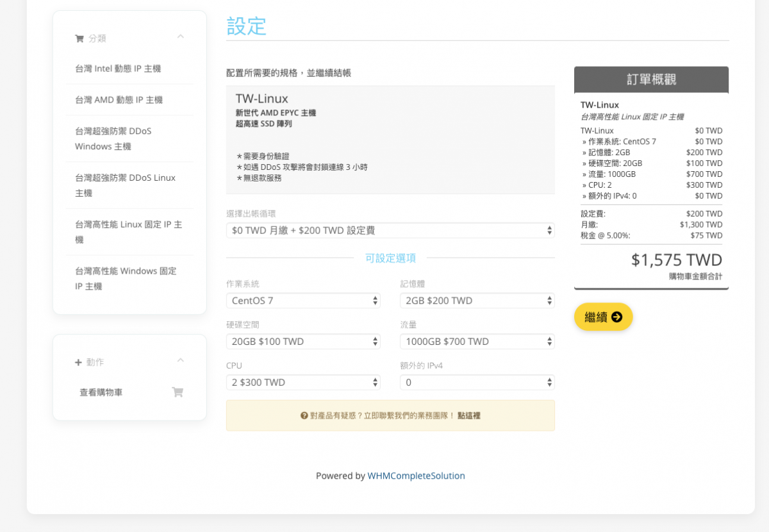Open the WHMCompleteSolution link

click(416, 476)
